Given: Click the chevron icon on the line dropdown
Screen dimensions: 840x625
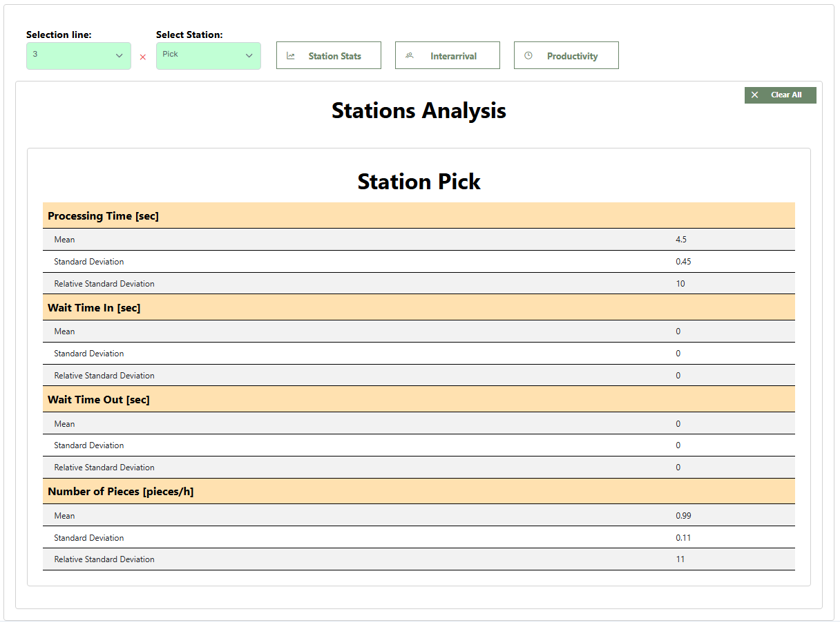Looking at the screenshot, I should pyautogui.click(x=119, y=56).
